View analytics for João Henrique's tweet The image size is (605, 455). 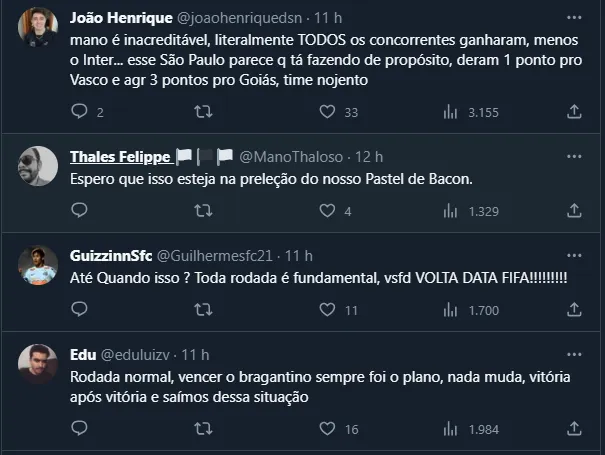tap(450, 113)
